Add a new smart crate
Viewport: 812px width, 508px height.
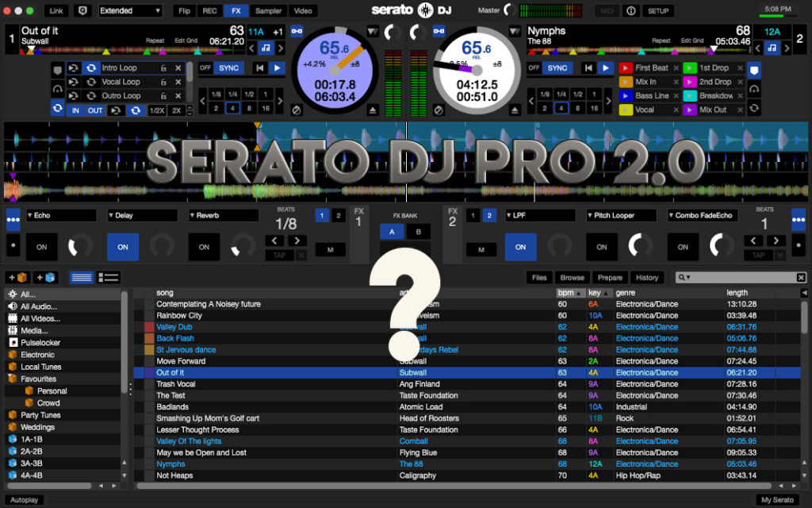(x=45, y=278)
